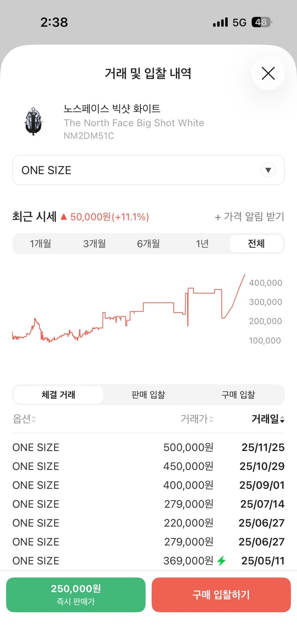The width and height of the screenshot is (297, 644).
Task: View the 500,000원 transaction row
Action: click(x=148, y=447)
